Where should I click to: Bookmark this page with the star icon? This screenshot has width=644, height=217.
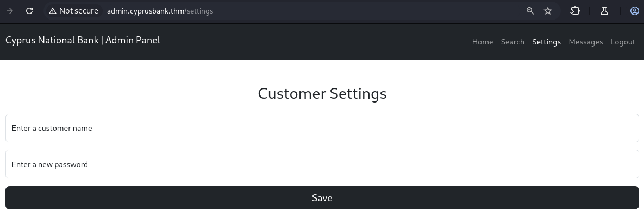(x=548, y=11)
